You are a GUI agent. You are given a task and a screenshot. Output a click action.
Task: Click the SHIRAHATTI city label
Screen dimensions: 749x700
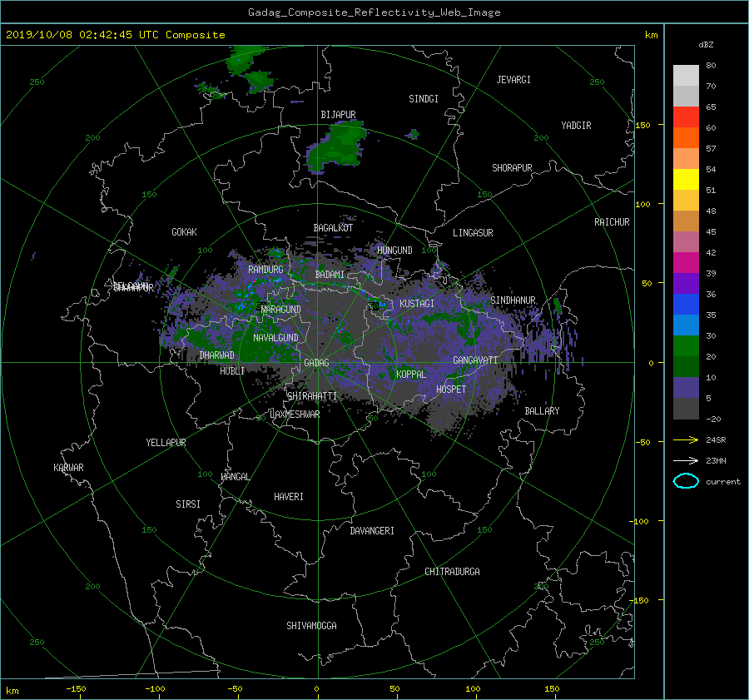click(312, 396)
